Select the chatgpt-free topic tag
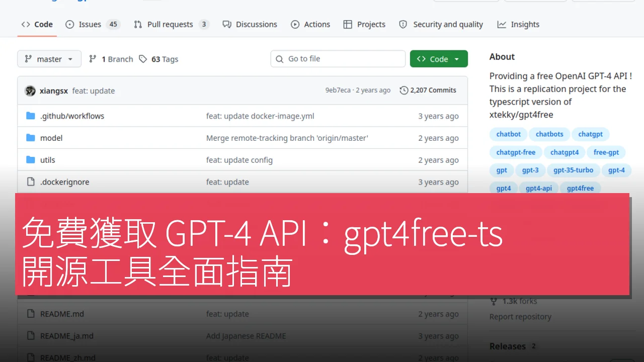The image size is (644, 362). click(516, 152)
